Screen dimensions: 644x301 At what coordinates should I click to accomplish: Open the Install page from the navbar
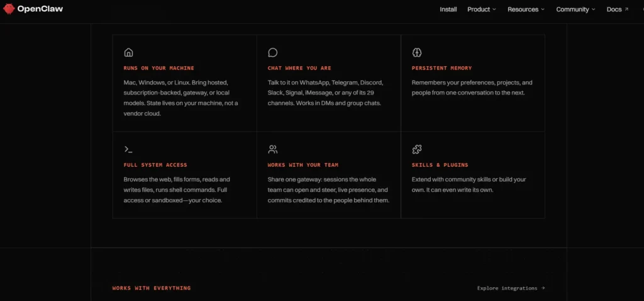448,9
